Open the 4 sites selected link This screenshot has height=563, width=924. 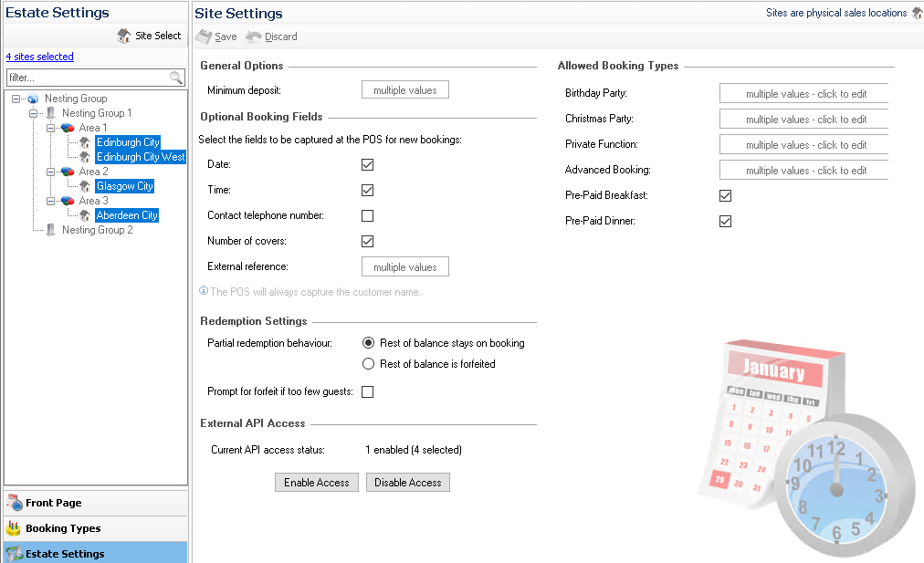39,57
